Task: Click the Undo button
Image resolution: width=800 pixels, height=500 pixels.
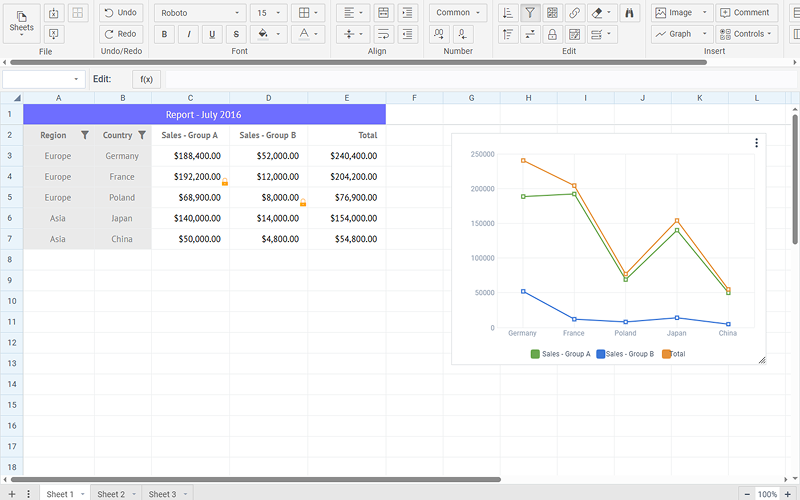Action: [121, 13]
